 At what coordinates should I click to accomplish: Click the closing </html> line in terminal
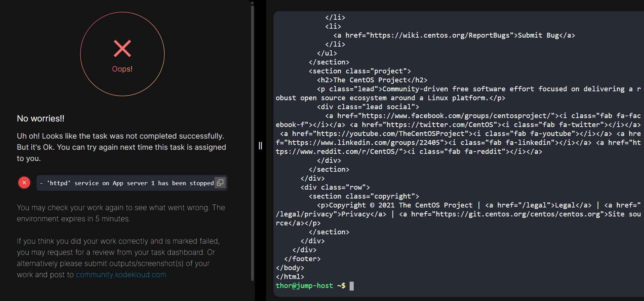[x=290, y=277]
